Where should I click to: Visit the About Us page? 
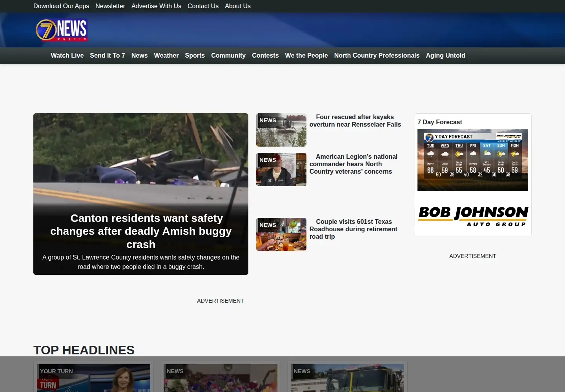[238, 6]
